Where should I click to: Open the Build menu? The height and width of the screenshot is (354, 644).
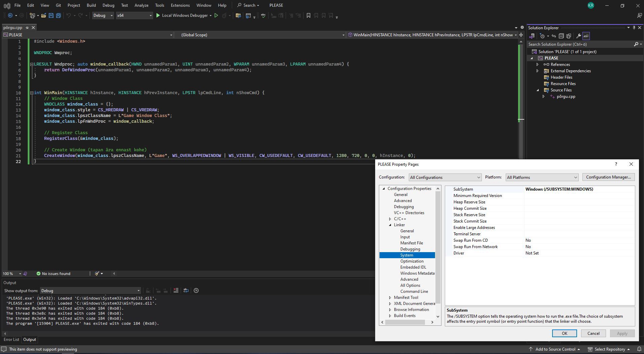(x=91, y=5)
